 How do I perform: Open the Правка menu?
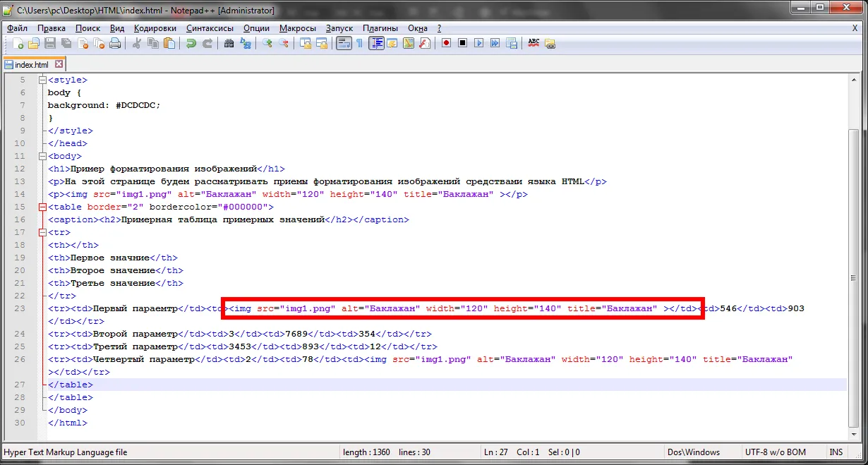[52, 28]
